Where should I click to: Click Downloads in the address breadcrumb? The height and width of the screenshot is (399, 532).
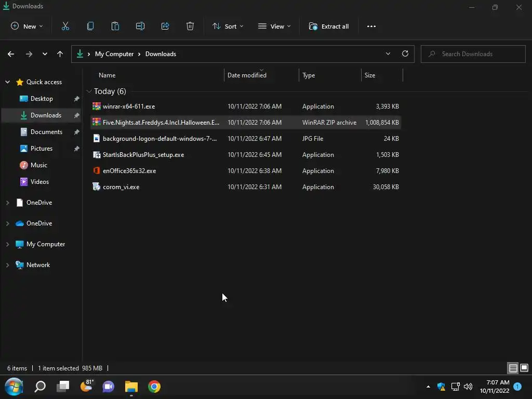[x=161, y=54]
